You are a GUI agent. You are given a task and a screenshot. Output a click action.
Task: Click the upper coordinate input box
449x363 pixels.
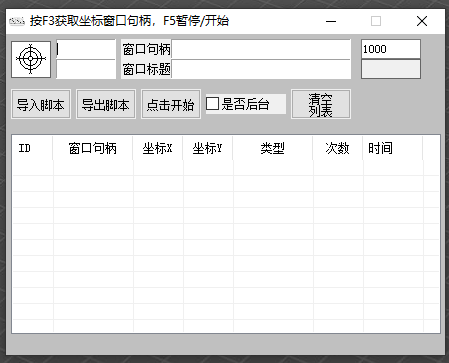[x=86, y=49]
